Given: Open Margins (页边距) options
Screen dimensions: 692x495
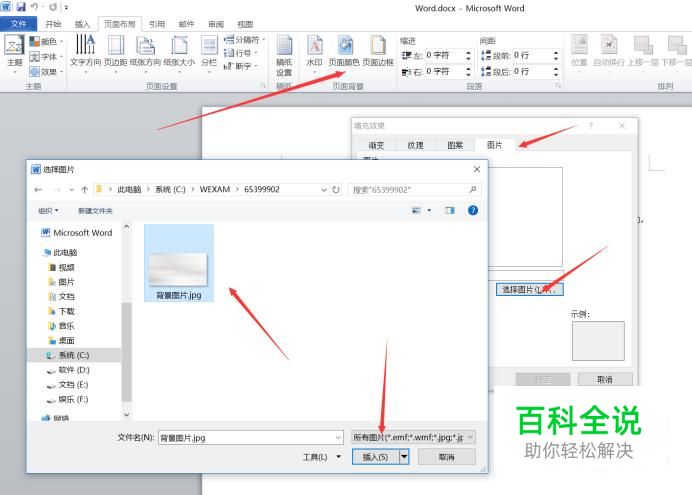Looking at the screenshot, I should click(x=116, y=52).
